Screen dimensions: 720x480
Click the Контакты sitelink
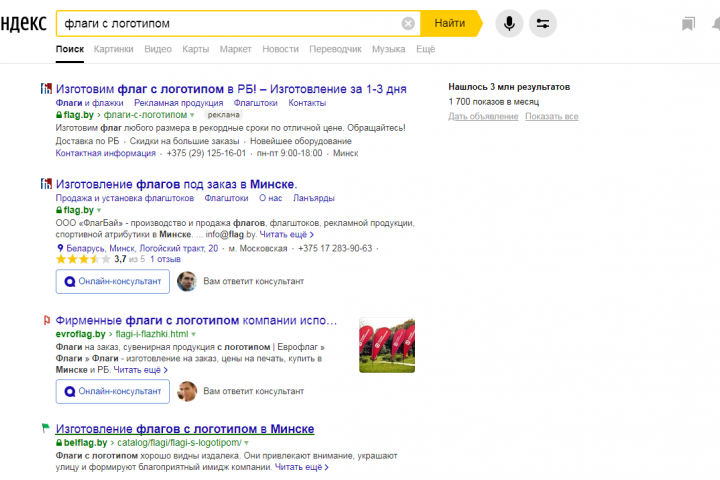pos(307,103)
